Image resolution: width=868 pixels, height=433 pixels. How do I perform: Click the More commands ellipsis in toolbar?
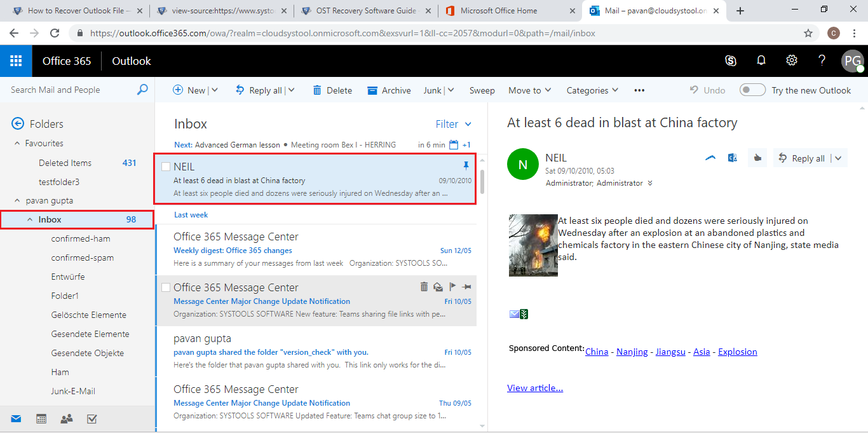tap(639, 90)
